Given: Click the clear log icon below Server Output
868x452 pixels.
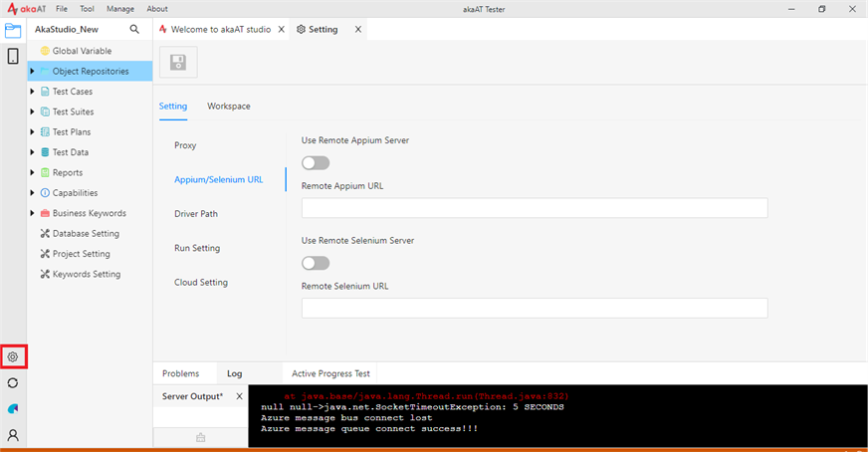Looking at the screenshot, I should (x=200, y=438).
